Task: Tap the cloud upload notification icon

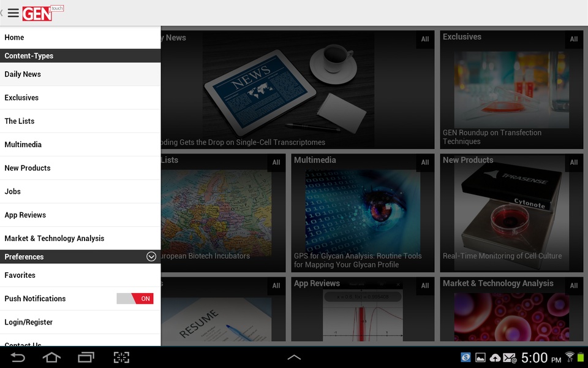Action: point(495,358)
